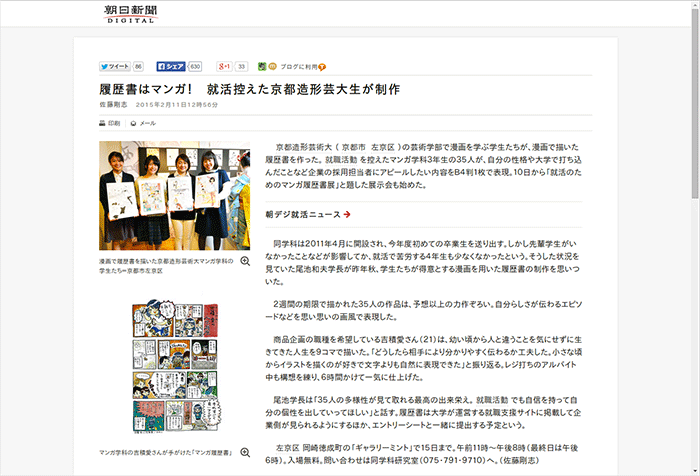Image resolution: width=700 pixels, height=476 pixels.
Task: Open the manga resume thumbnail
Action: pos(175,367)
